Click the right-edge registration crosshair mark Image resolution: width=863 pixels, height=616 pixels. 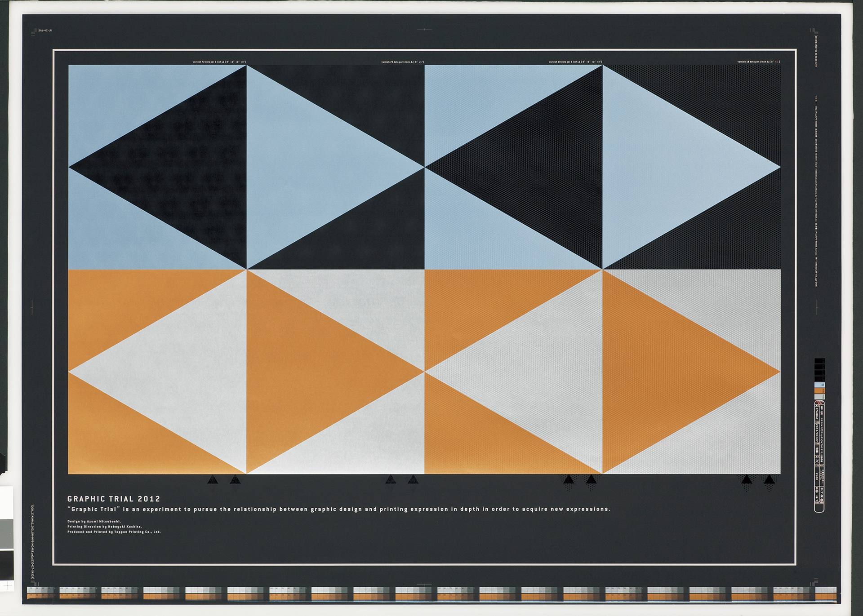[817, 307]
